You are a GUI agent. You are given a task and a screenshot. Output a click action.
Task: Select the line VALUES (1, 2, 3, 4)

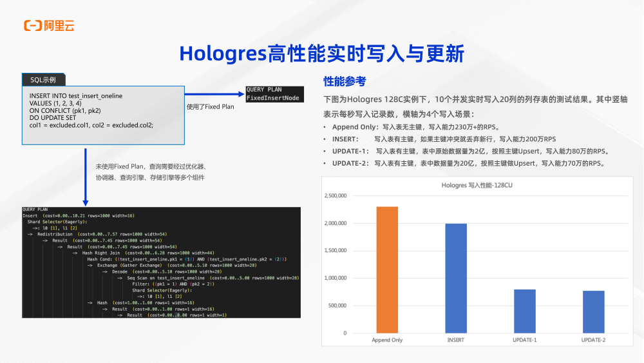click(55, 103)
